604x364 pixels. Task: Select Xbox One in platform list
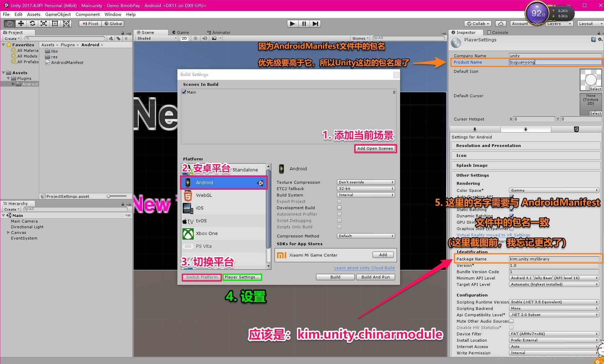coord(223,233)
